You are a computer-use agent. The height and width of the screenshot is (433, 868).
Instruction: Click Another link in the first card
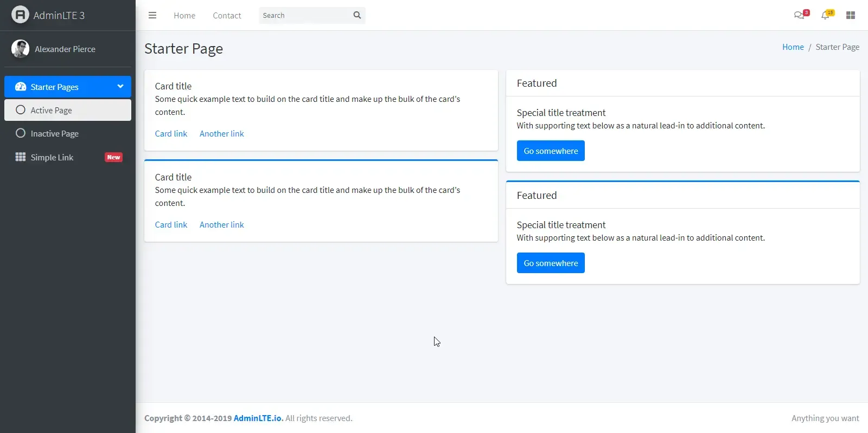[221, 134]
